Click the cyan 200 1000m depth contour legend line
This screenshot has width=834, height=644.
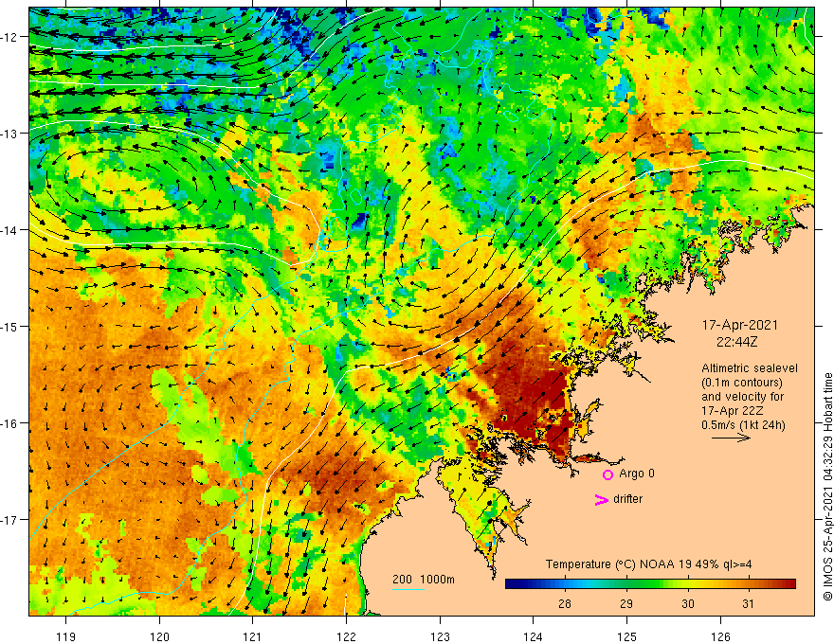tap(408, 589)
